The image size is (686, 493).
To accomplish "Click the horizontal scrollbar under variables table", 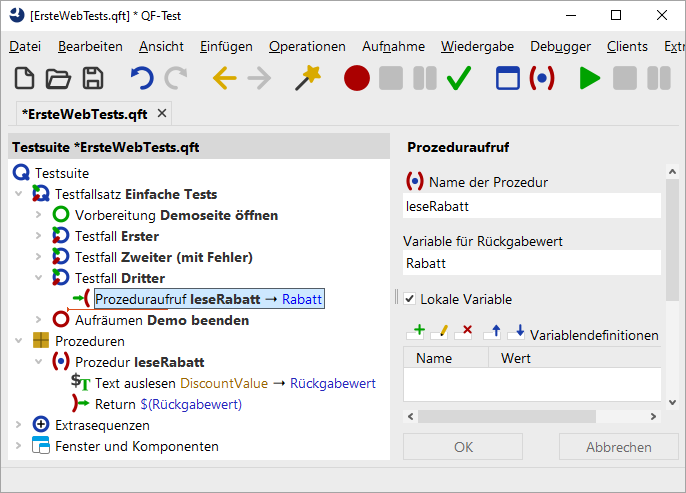I will 507,416.
